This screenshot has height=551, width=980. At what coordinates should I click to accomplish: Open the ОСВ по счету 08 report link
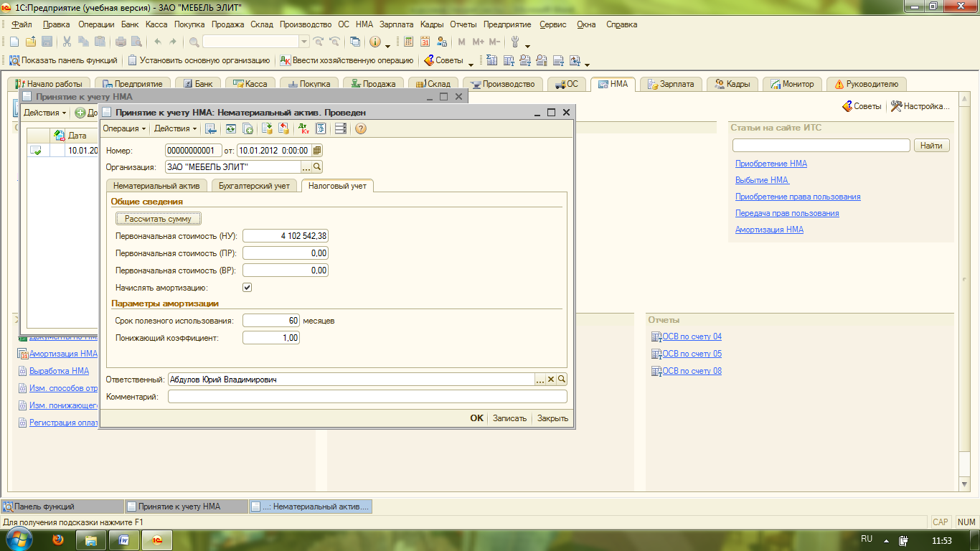point(692,371)
